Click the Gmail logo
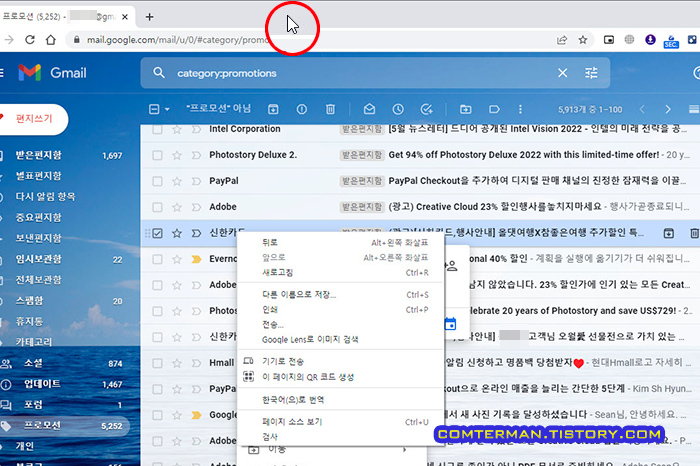The image size is (700, 466). (x=52, y=73)
